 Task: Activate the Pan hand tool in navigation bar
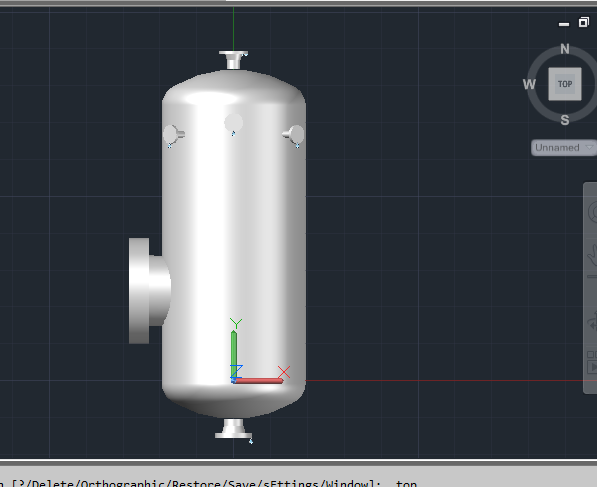click(592, 256)
